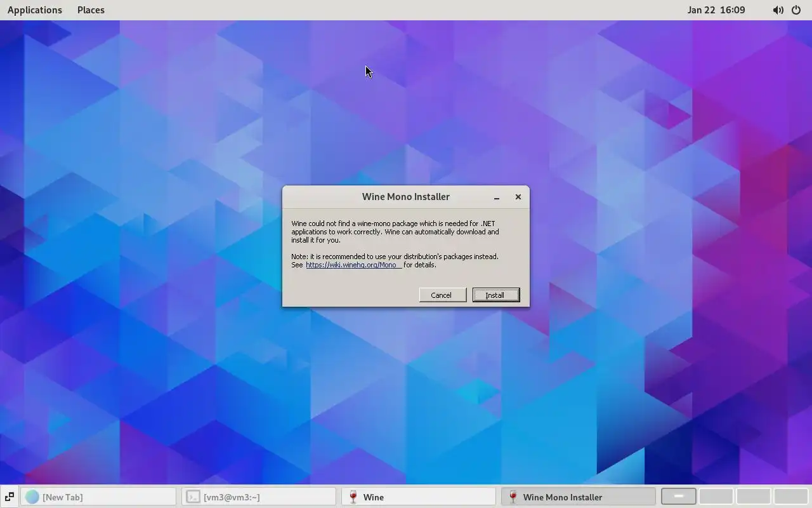The width and height of the screenshot is (812, 508).
Task: Click the terminal icon on taskbar entry
Action: (193, 497)
